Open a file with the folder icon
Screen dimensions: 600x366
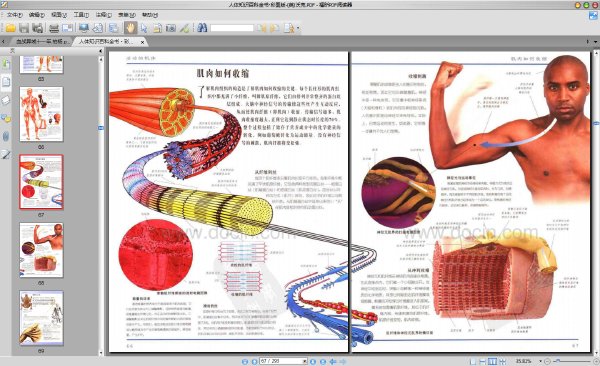tap(10, 28)
